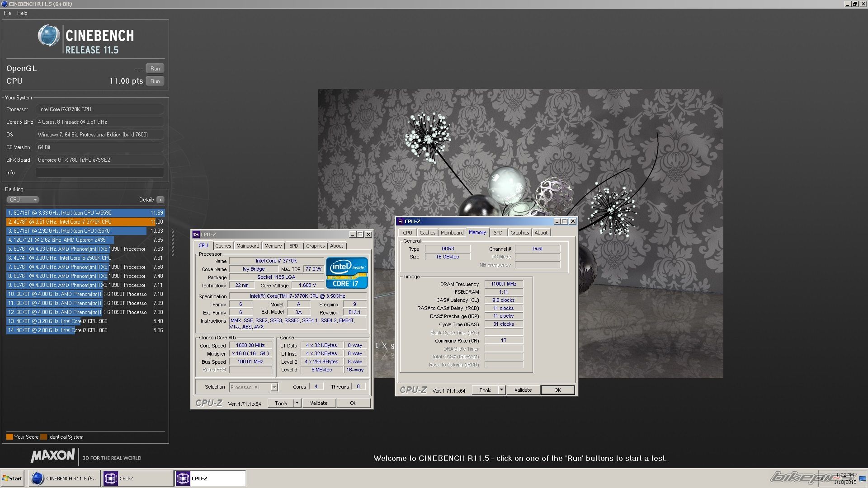Click the Cinebench title bar app icon
Image resolution: width=868 pixels, height=488 pixels.
pos(4,4)
